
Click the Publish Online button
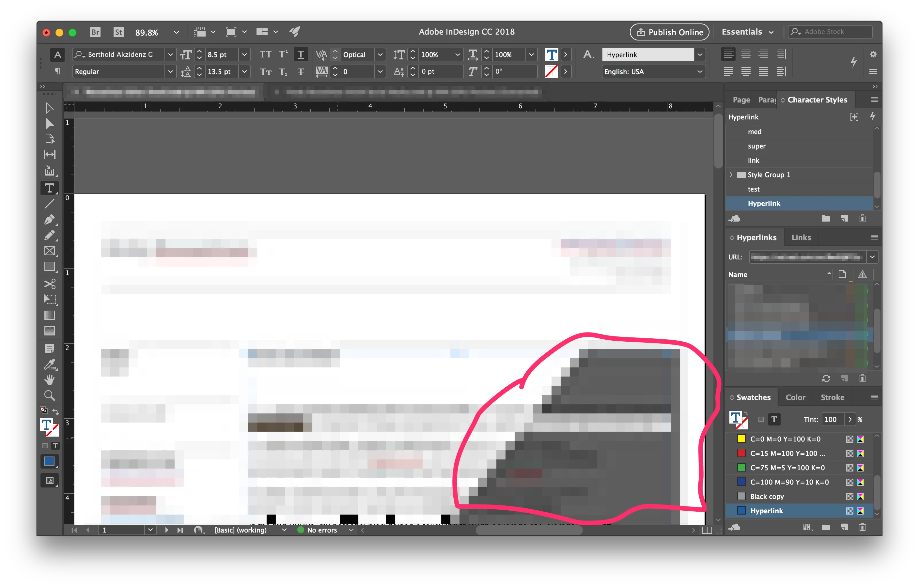tap(669, 32)
